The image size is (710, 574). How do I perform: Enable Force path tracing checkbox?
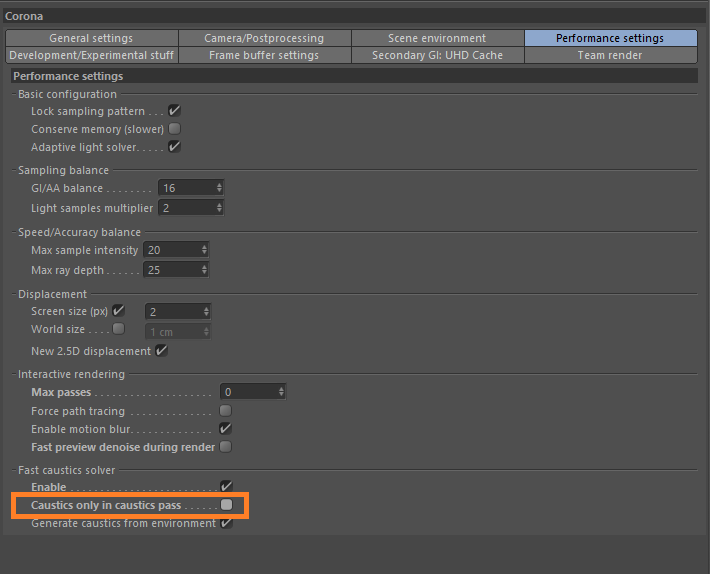(x=225, y=411)
